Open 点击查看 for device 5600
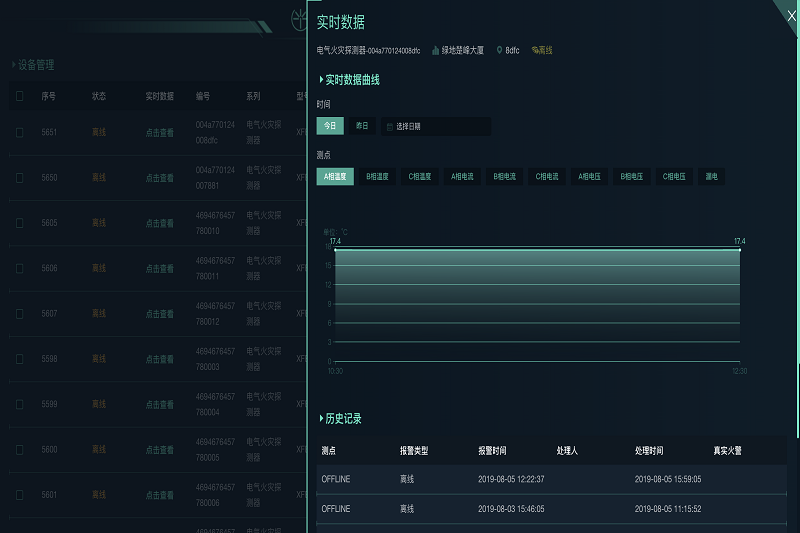This screenshot has height=533, width=800. pos(160,450)
